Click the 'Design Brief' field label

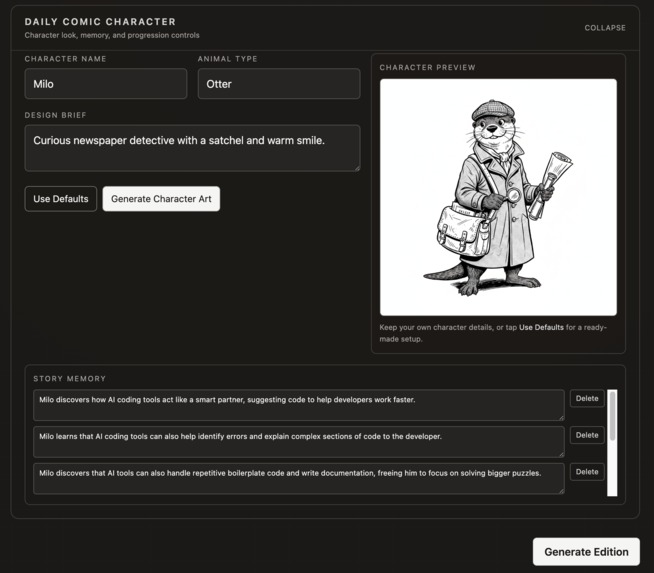(x=55, y=115)
